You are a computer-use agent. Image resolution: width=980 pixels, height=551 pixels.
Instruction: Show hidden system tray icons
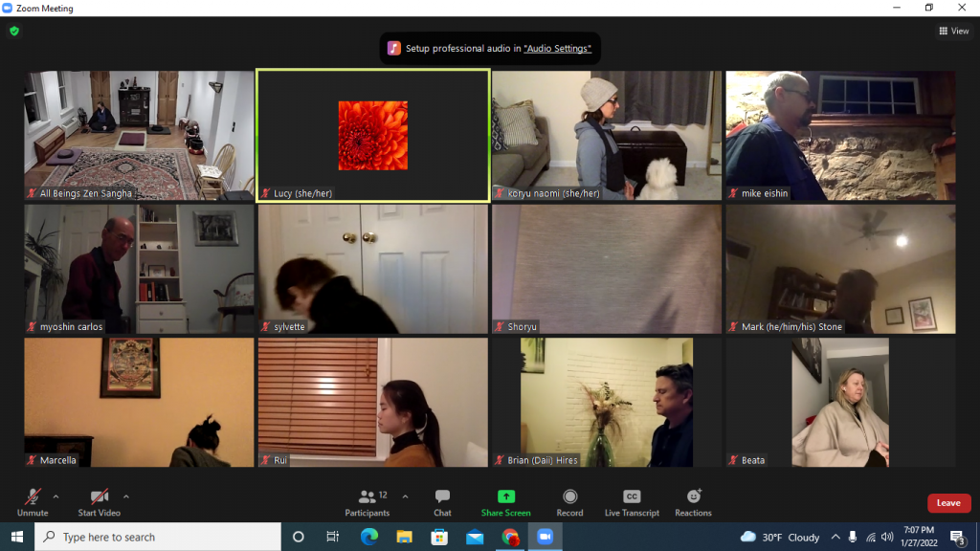point(835,538)
